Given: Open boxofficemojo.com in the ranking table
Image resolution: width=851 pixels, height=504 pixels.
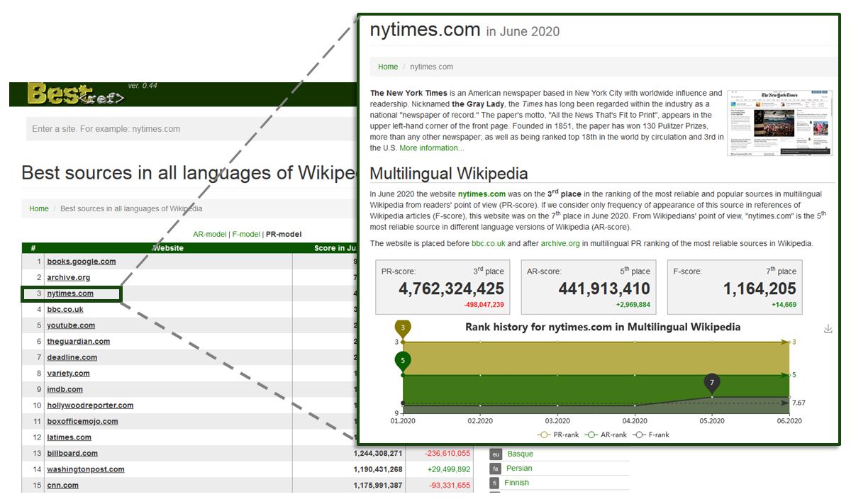Looking at the screenshot, I should (x=82, y=421).
